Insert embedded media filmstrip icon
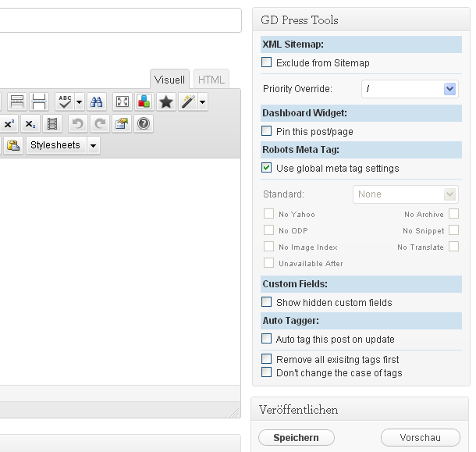 tap(52, 123)
